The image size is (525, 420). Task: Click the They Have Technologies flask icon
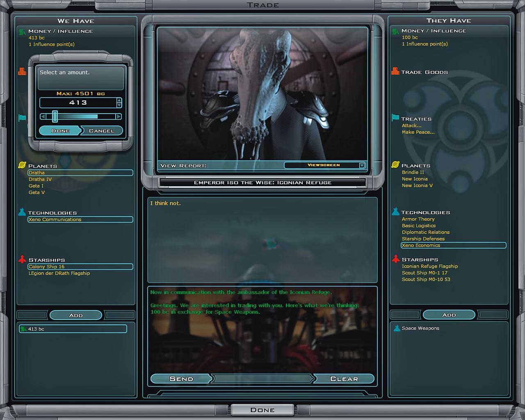pos(395,212)
